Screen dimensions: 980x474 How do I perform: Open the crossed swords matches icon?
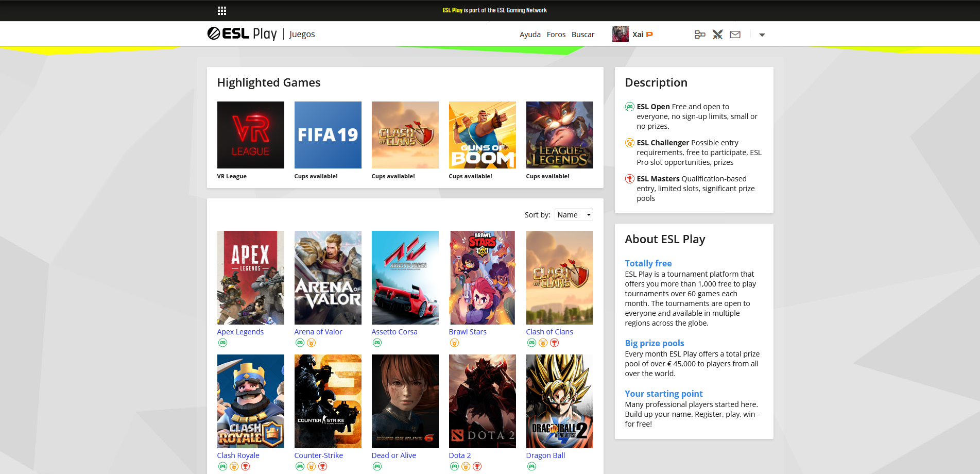pos(717,35)
